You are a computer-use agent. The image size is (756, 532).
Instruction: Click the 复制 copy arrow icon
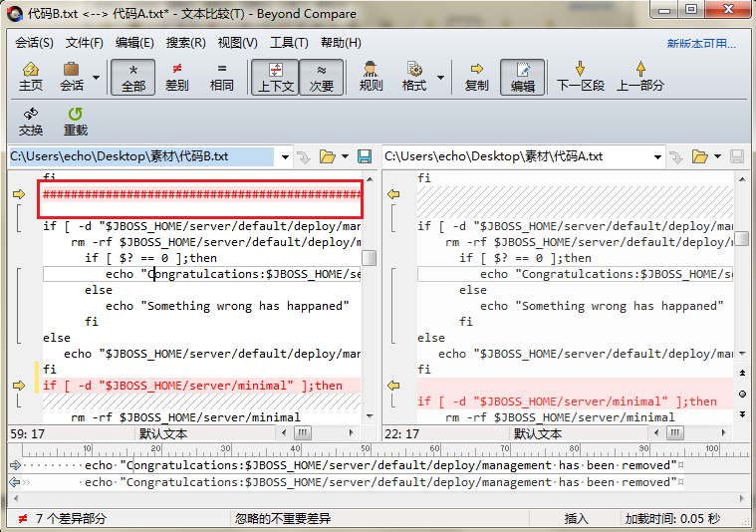pos(476,77)
